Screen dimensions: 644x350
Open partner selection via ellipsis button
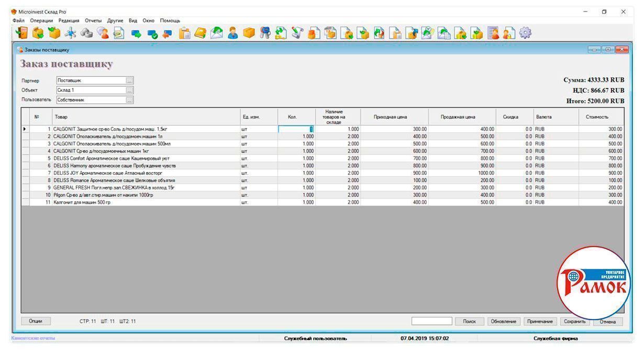(129, 81)
